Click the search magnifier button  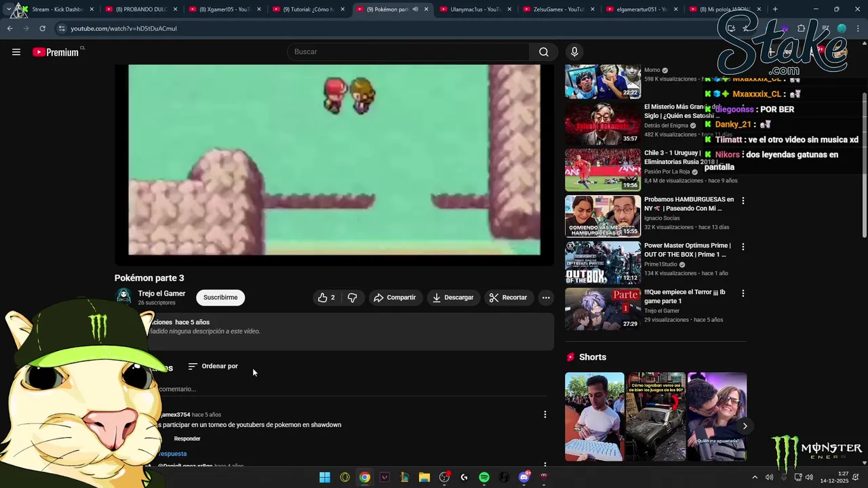544,52
